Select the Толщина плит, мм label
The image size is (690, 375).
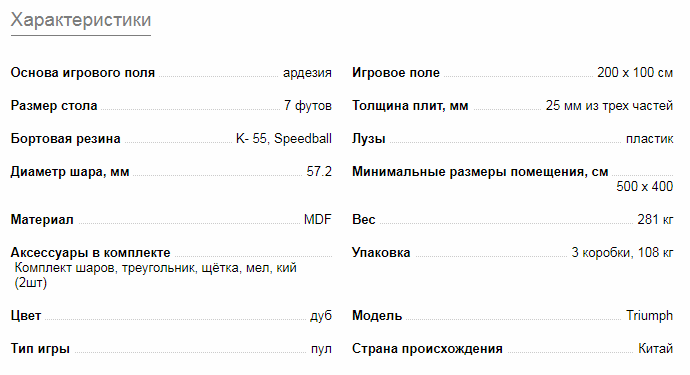pyautogui.click(x=410, y=106)
